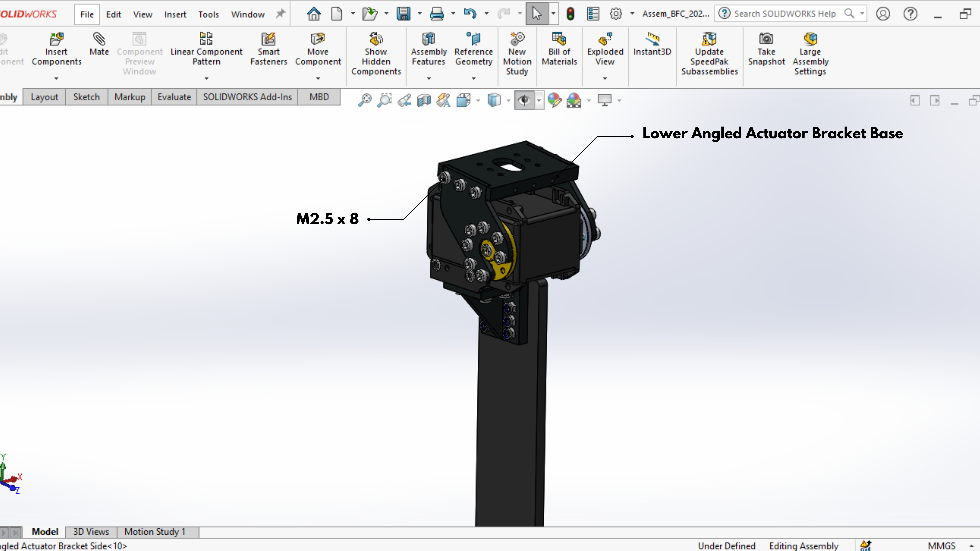980x551 pixels.
Task: Expand the Move Component dropdown arrow
Action: tap(318, 78)
